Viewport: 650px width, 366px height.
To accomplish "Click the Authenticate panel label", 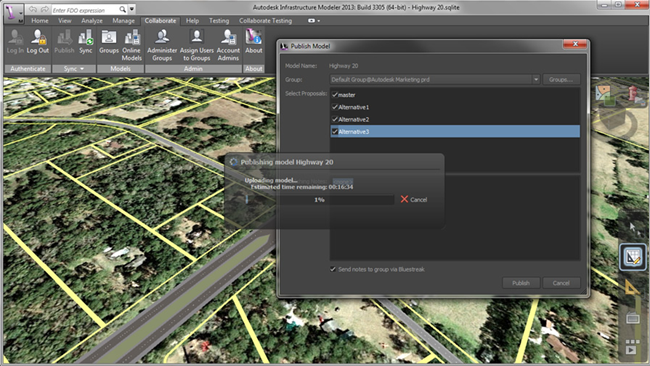I will click(x=28, y=69).
